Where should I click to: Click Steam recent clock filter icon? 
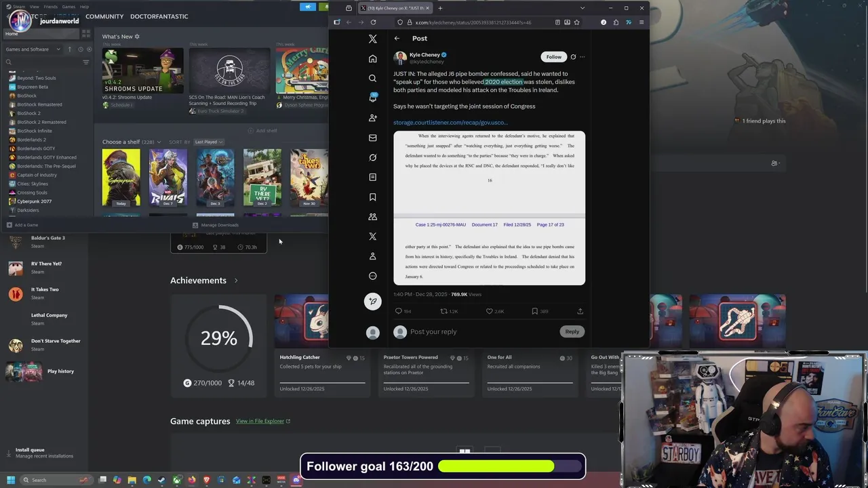coord(80,49)
